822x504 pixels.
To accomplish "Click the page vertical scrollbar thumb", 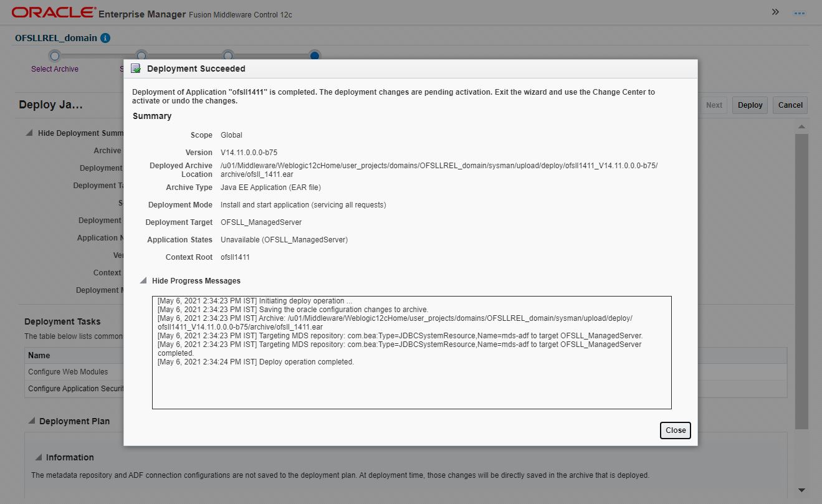I will (x=801, y=280).
